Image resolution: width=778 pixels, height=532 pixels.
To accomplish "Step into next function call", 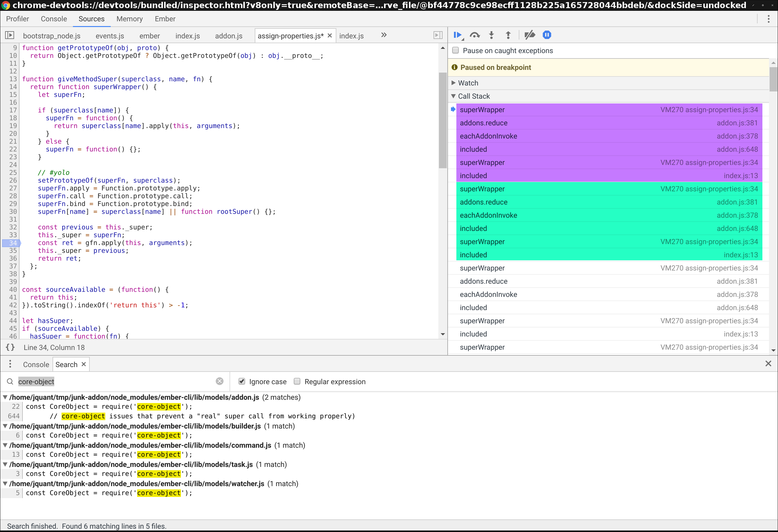I will click(x=491, y=35).
